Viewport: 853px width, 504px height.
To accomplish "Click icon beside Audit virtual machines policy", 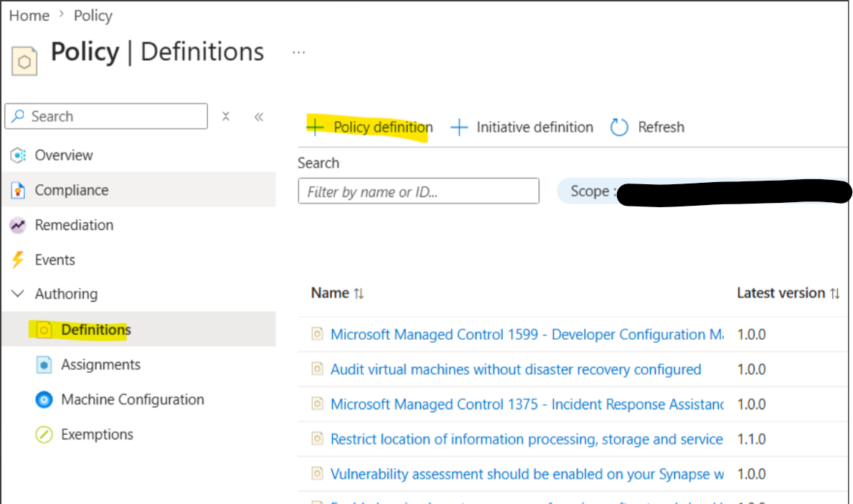I will pyautogui.click(x=317, y=369).
